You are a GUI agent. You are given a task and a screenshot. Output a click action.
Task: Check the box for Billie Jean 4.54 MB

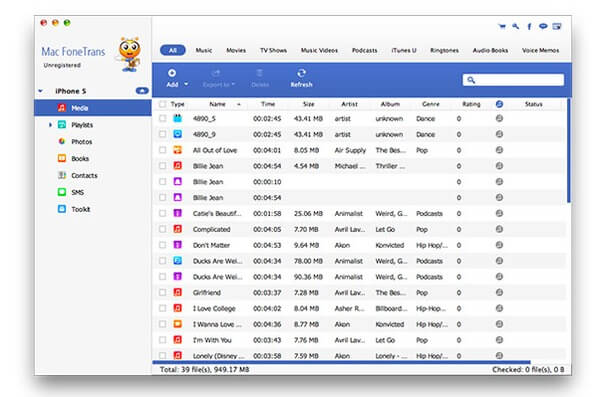(163, 166)
